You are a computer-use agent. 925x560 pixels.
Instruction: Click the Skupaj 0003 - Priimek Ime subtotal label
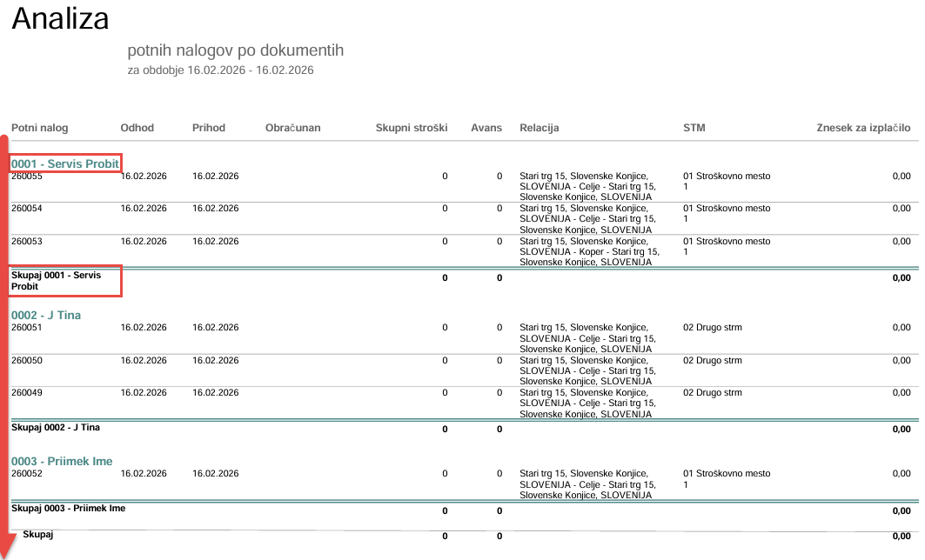69,508
